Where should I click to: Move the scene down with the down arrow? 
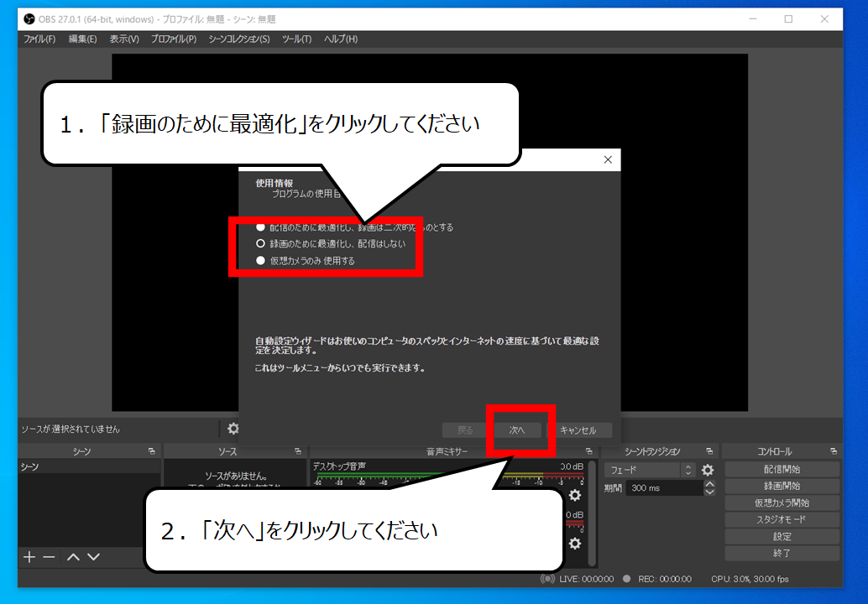point(93,557)
